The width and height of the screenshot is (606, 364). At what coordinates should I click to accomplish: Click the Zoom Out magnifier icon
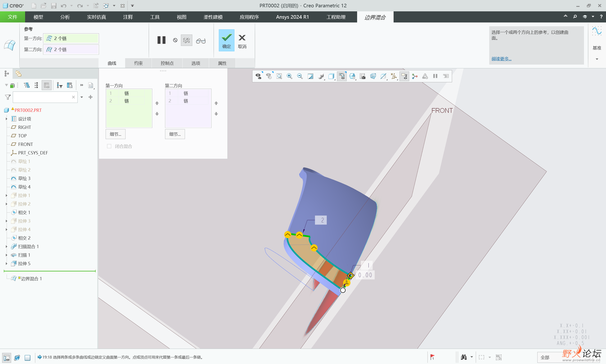300,76
